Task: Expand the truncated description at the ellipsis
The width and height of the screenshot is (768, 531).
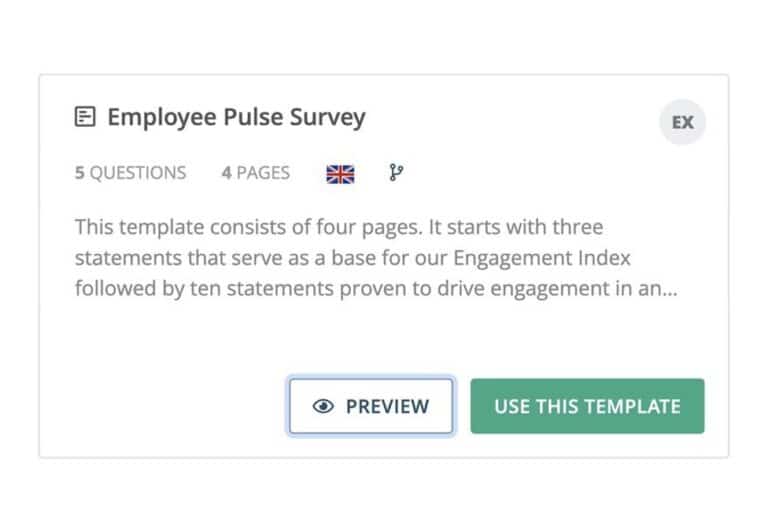Action: point(669,290)
